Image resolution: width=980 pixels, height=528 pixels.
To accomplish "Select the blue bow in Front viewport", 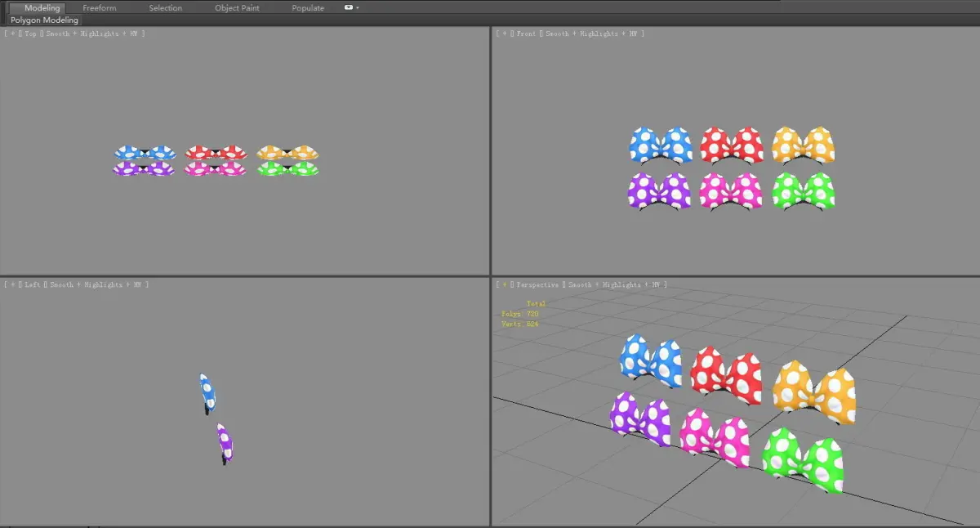I will coord(661,145).
